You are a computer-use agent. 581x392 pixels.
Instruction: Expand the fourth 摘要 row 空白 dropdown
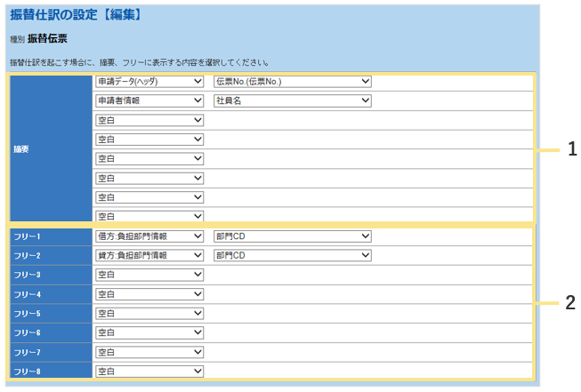(149, 140)
